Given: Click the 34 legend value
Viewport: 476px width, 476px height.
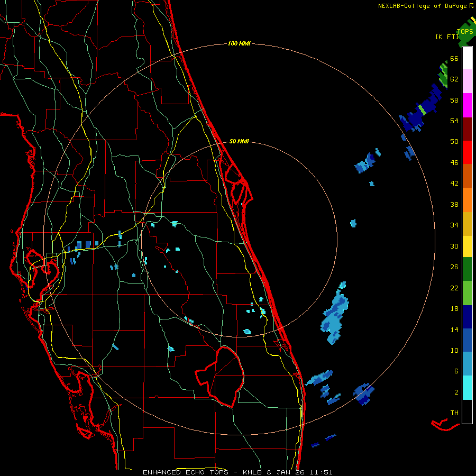Looking at the screenshot, I should click(x=454, y=225).
